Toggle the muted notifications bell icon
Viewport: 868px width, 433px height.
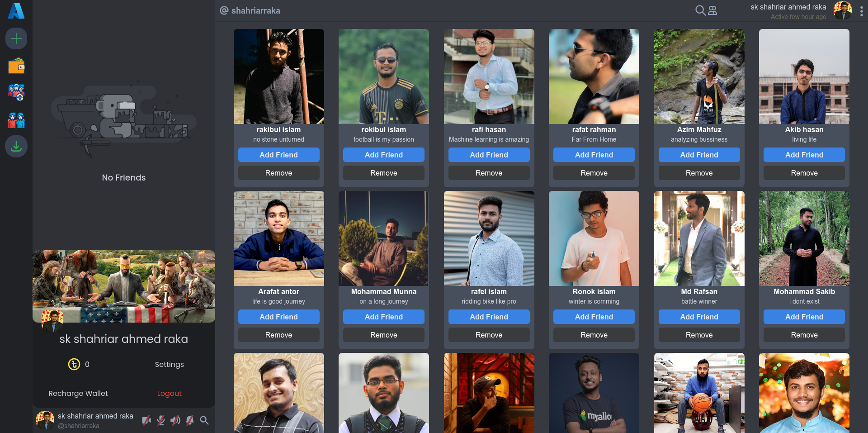point(190,420)
